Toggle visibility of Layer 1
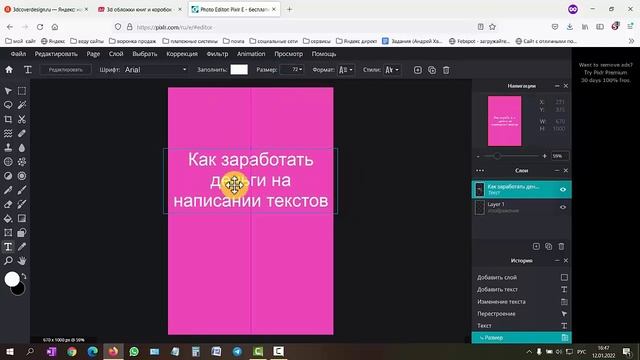 563,207
